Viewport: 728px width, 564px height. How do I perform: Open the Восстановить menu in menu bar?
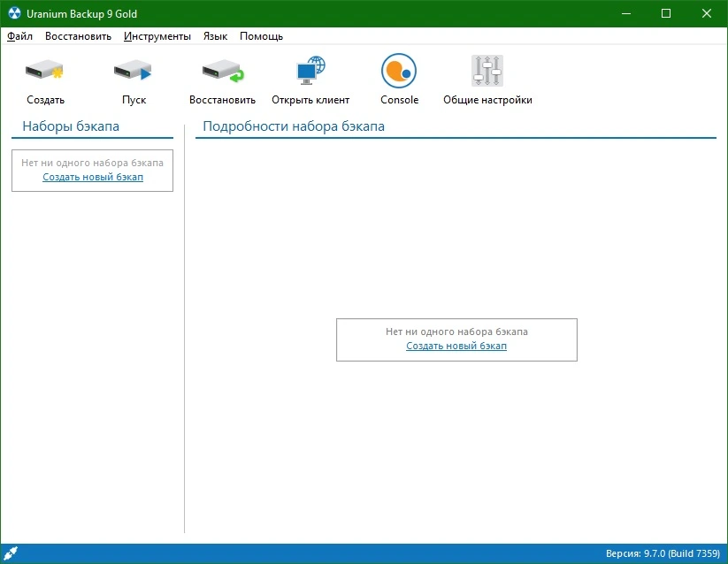coord(78,36)
